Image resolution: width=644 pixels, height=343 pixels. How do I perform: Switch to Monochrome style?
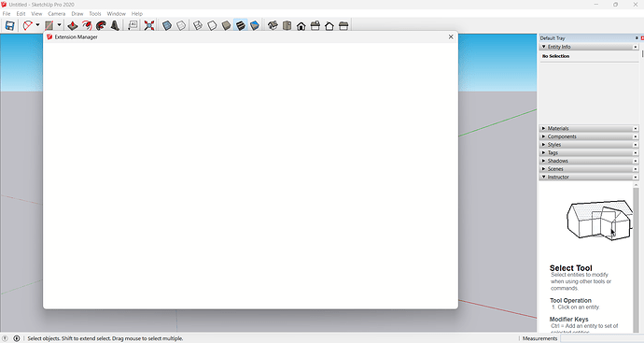coord(255,25)
